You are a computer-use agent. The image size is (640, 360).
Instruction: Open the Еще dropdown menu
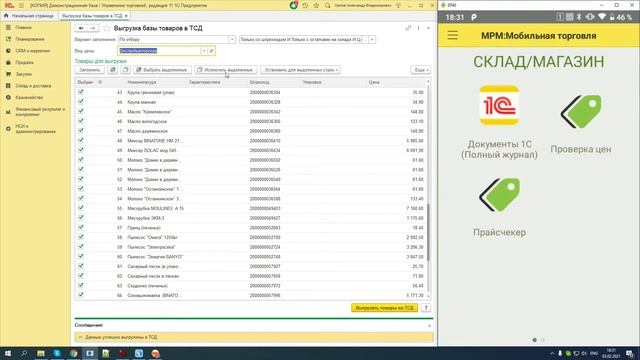[421, 70]
